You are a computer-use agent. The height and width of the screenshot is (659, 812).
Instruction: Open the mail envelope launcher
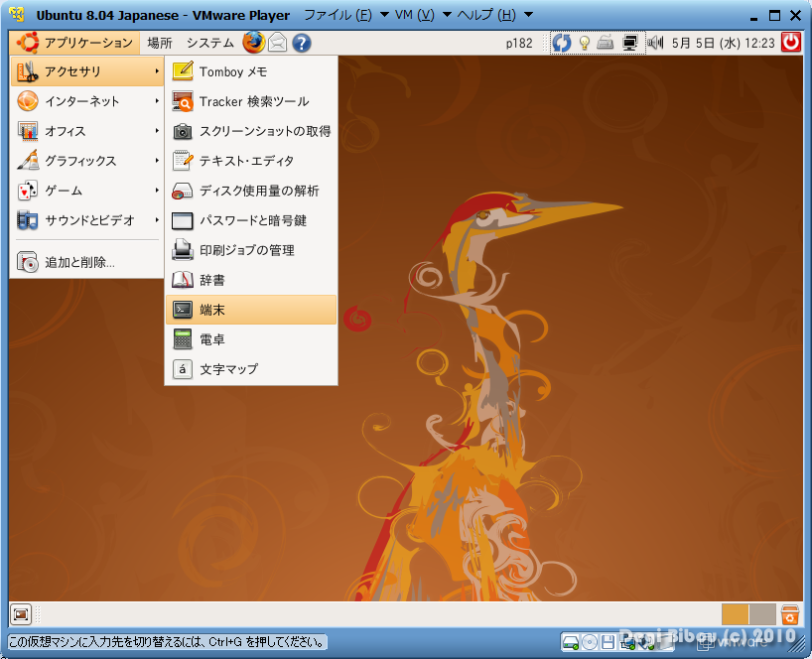pos(278,43)
